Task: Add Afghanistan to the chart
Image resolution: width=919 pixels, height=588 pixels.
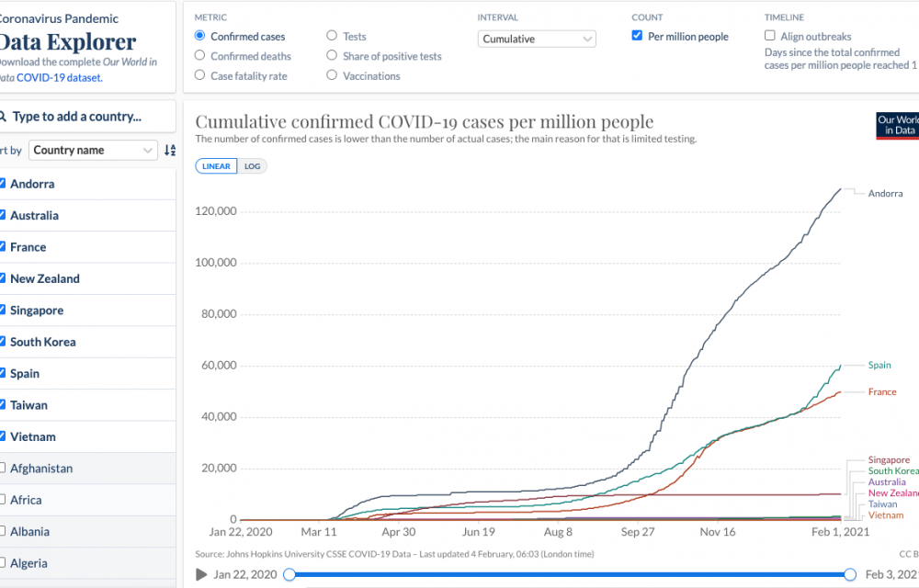Action: tap(4, 469)
